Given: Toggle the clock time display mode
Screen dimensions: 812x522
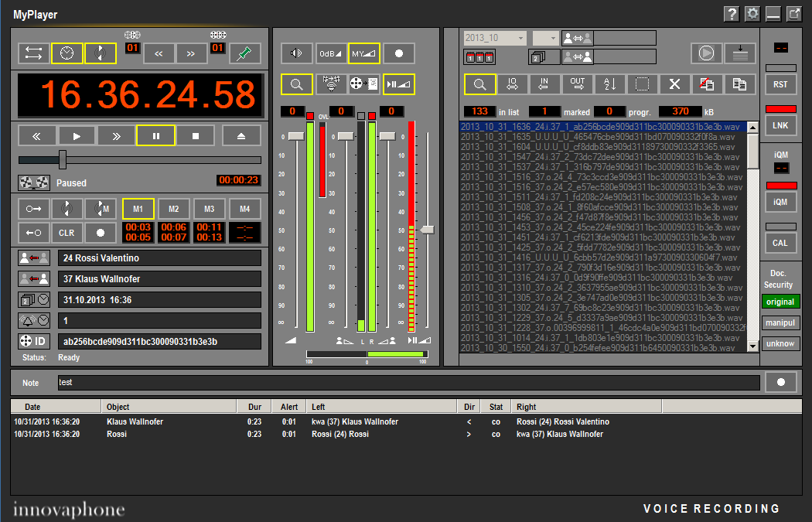Looking at the screenshot, I should coord(67,53).
